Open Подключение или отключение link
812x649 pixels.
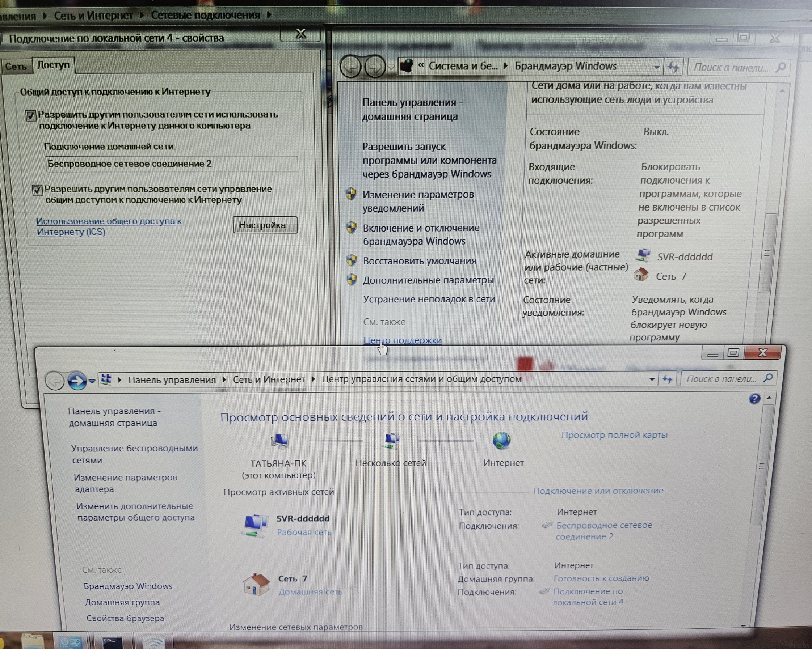598,491
